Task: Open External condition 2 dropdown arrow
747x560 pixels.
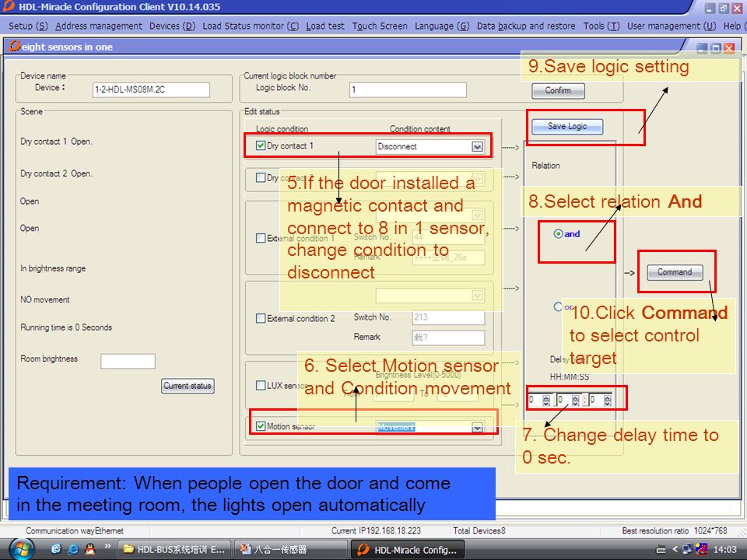Action: point(477,296)
